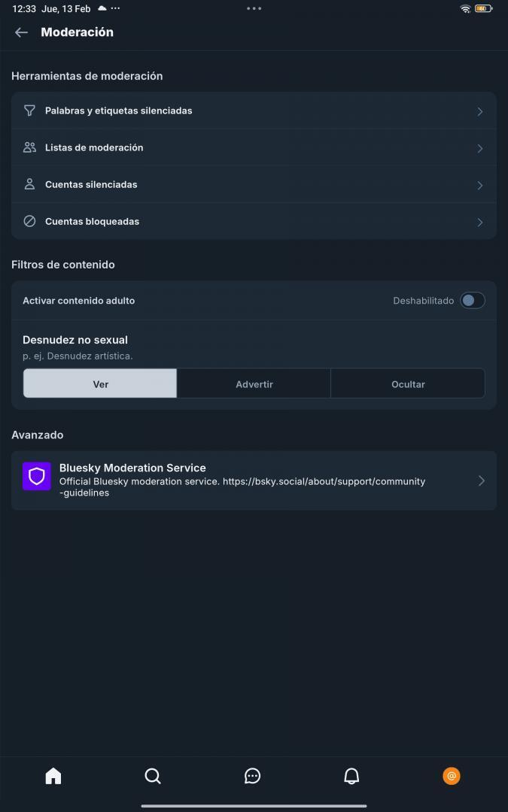Open Search from bottom navigation
Screen dimensions: 508x812
153,776
